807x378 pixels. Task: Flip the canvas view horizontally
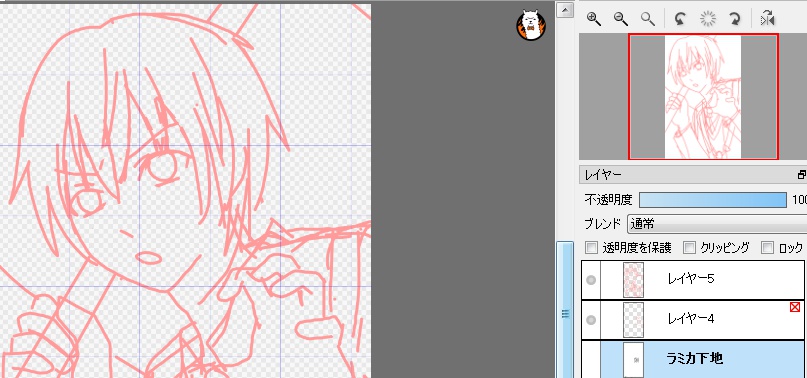tap(767, 19)
